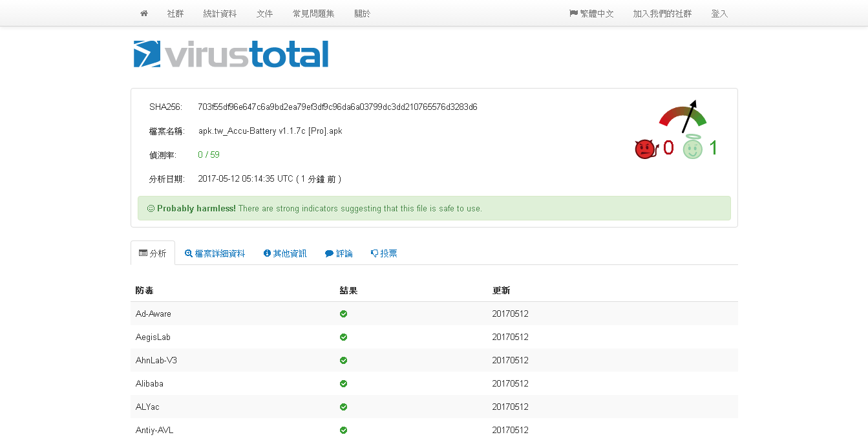The height and width of the screenshot is (437, 868).
Task: Click the Antiy-AVL row name
Action: tap(154, 430)
